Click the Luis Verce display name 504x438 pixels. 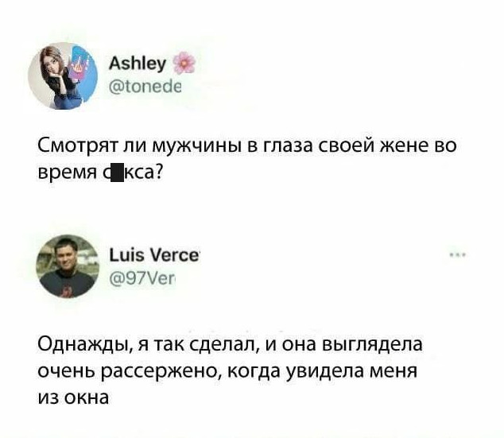point(154,255)
